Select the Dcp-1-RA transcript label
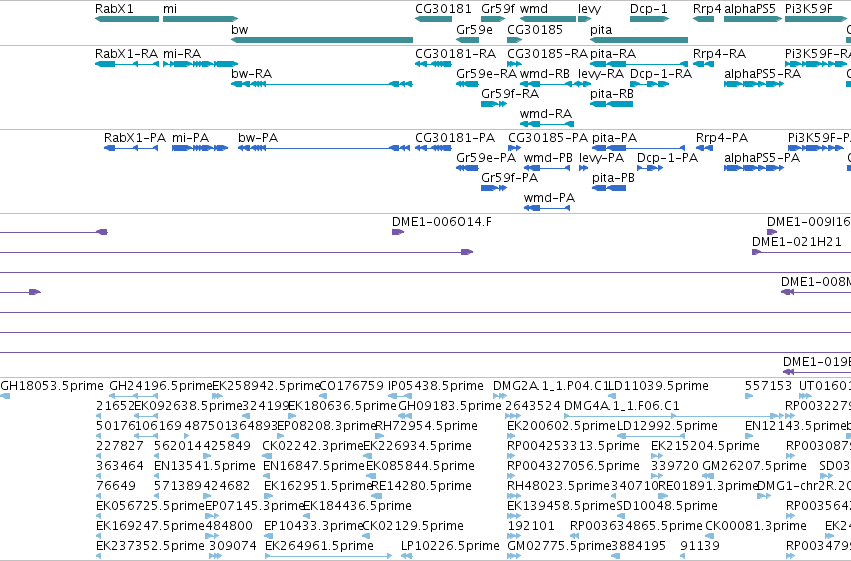 (661, 73)
